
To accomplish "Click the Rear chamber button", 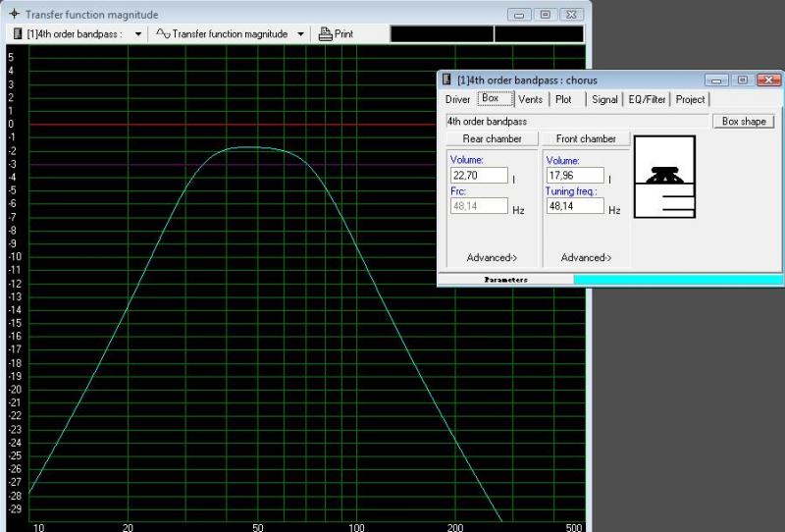I will click(492, 139).
